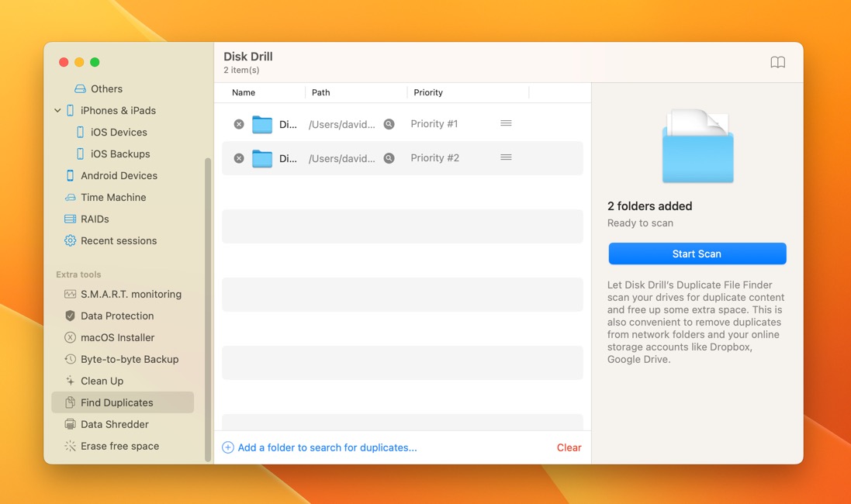
Task: Click the Start Scan button
Action: coord(697,254)
